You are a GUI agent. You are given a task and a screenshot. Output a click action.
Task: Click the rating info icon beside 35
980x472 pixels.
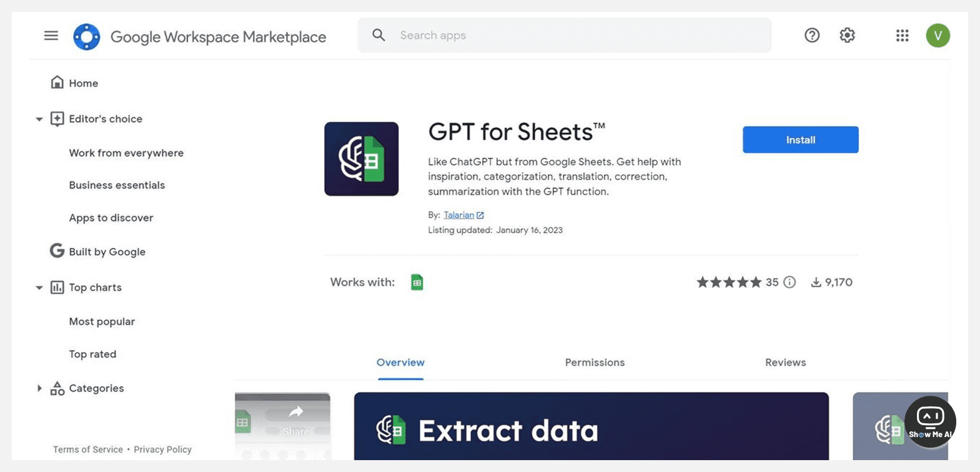click(x=789, y=282)
